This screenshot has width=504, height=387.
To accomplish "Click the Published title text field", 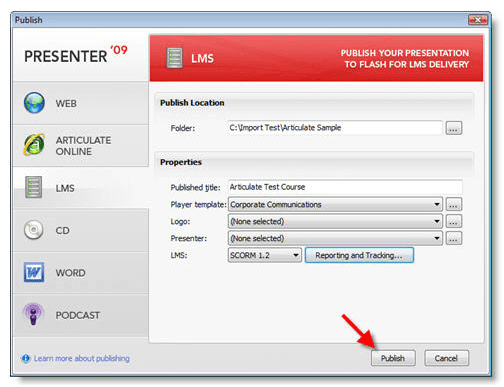I will pos(345,187).
